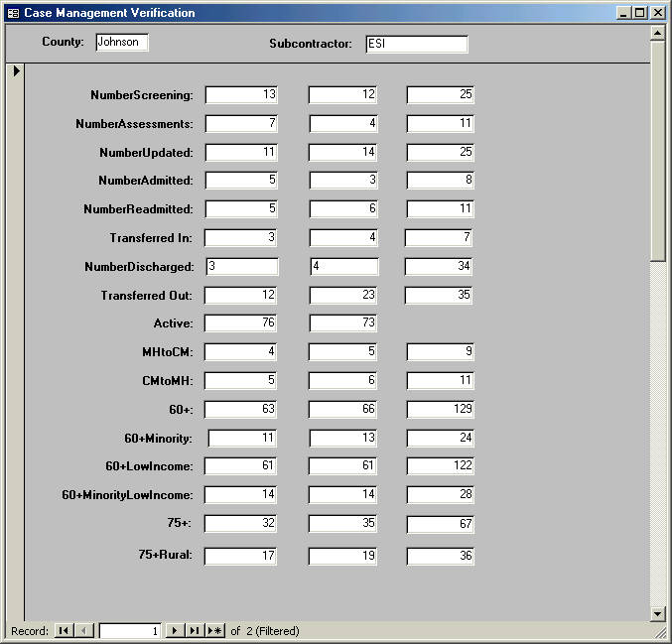
Task: Click the Subcontractor field containing ESI
Action: pos(417,44)
